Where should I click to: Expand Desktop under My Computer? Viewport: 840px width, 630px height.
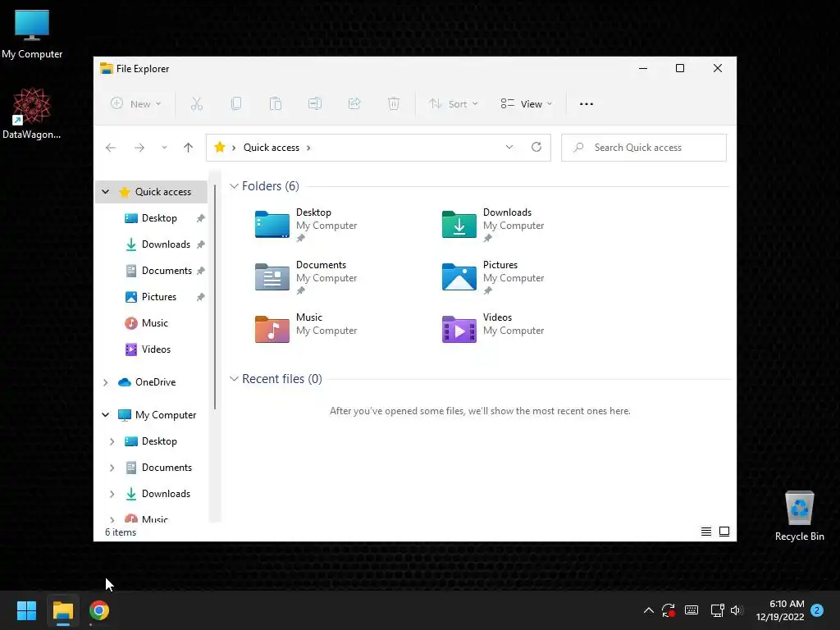pyautogui.click(x=112, y=441)
